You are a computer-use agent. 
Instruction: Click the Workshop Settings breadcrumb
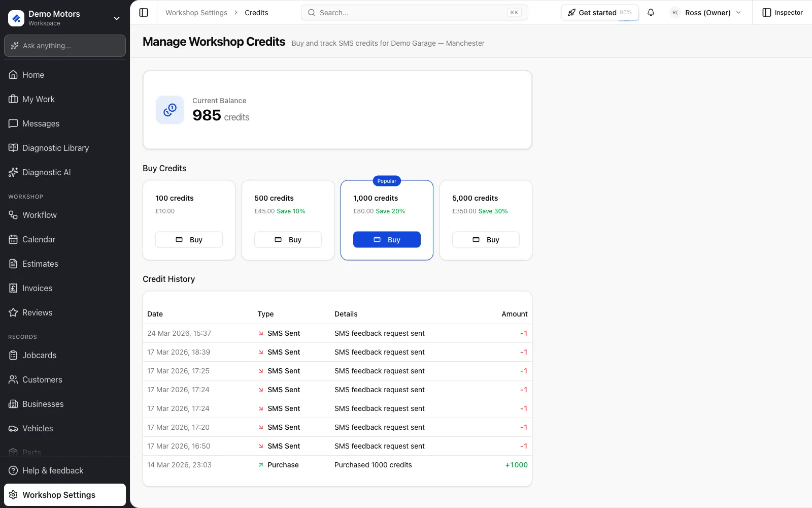[196, 13]
